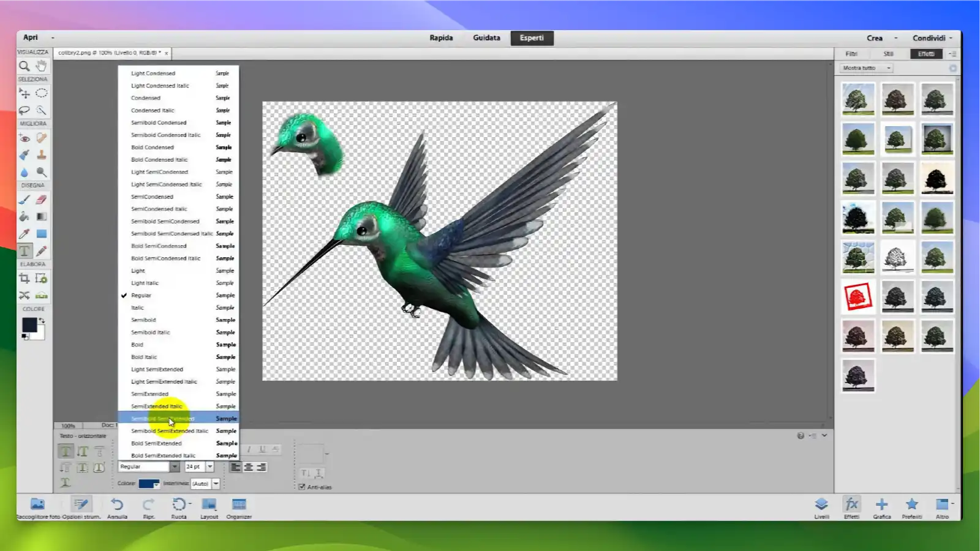
Task: Toggle italic text formatting
Action: (x=249, y=449)
